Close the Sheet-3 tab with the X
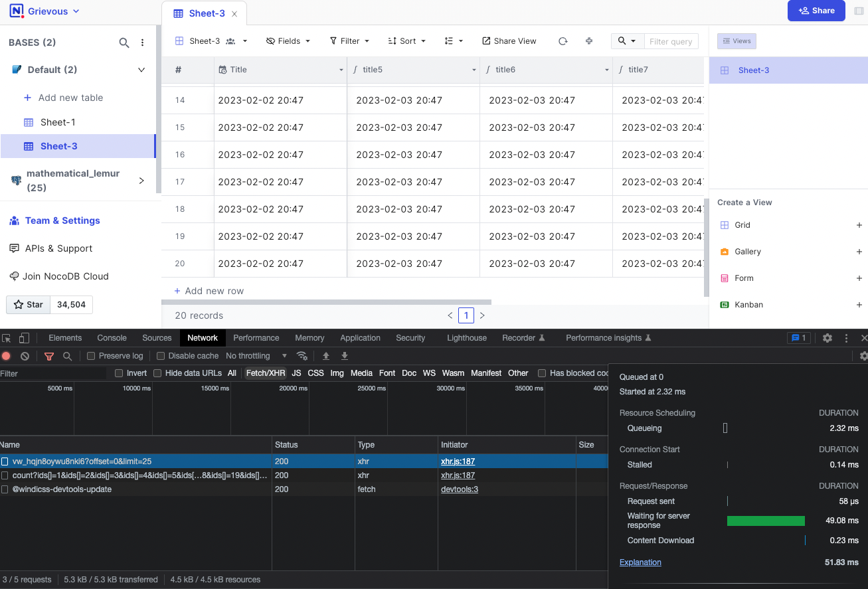The height and width of the screenshot is (589, 868). tap(234, 14)
